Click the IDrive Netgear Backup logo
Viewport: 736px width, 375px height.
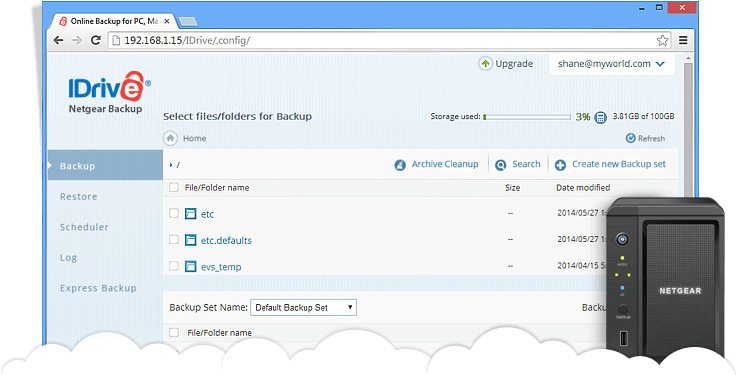coord(109,92)
